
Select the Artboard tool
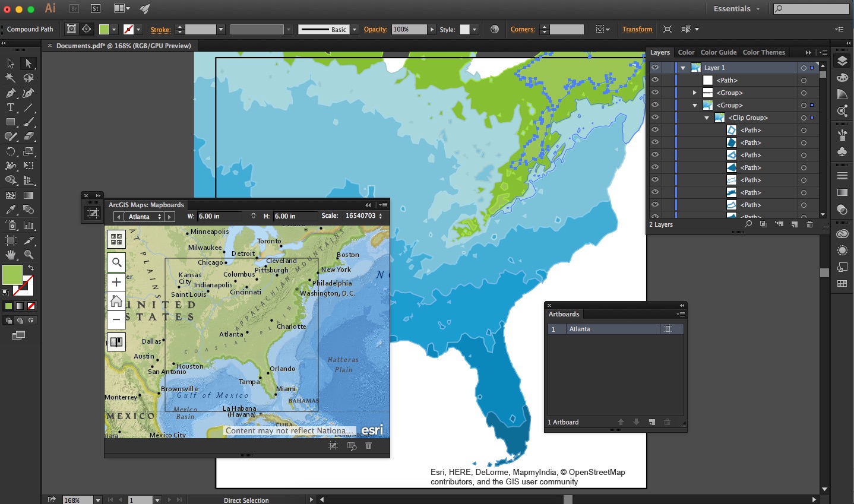pos(11,240)
